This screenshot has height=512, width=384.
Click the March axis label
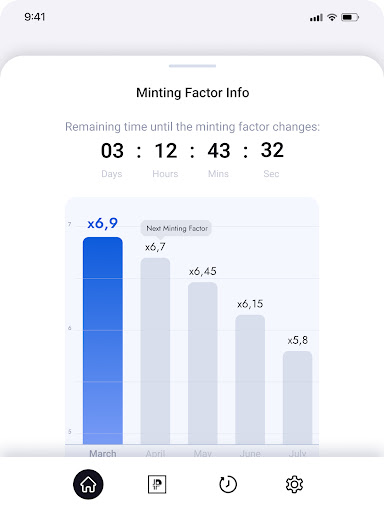[x=103, y=453]
